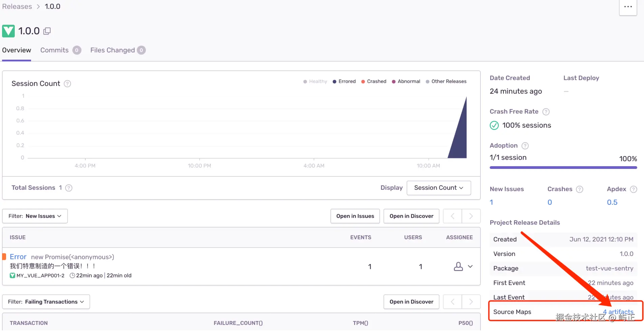
Task: Click the Jun 12, 2021 12:10 PM created value
Action: [602, 239]
